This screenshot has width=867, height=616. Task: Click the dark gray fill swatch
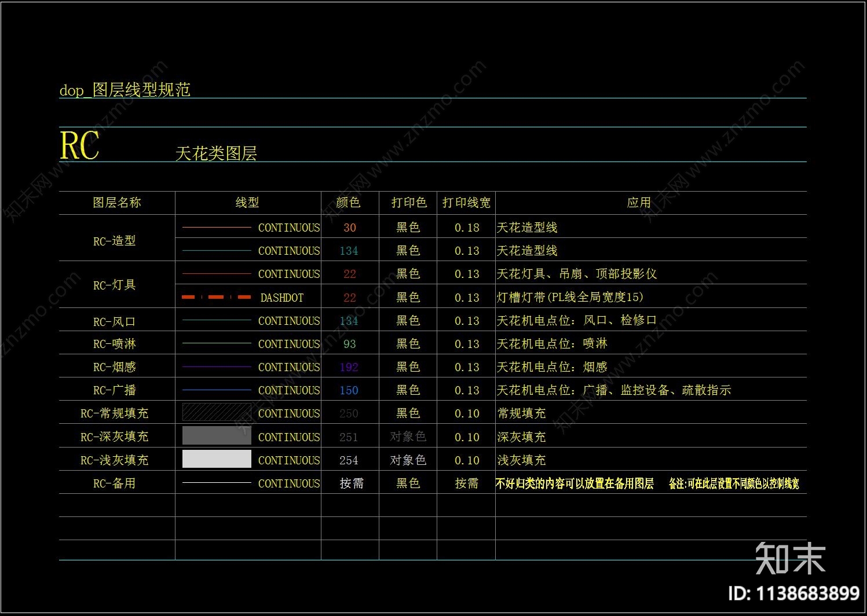click(x=217, y=435)
